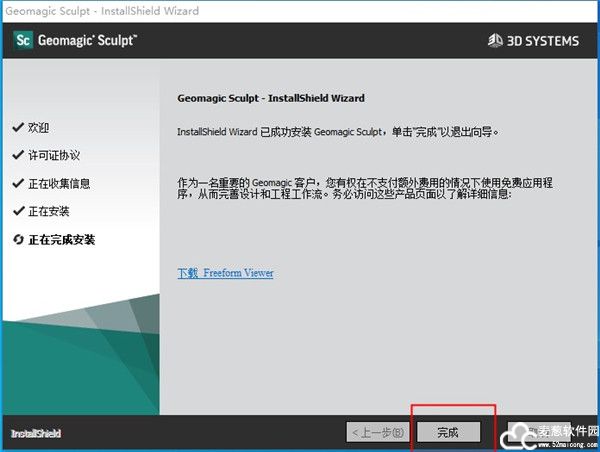The image size is (600, 452).
Task: Click the checkmark beside 正在安装
Action: coord(18,211)
